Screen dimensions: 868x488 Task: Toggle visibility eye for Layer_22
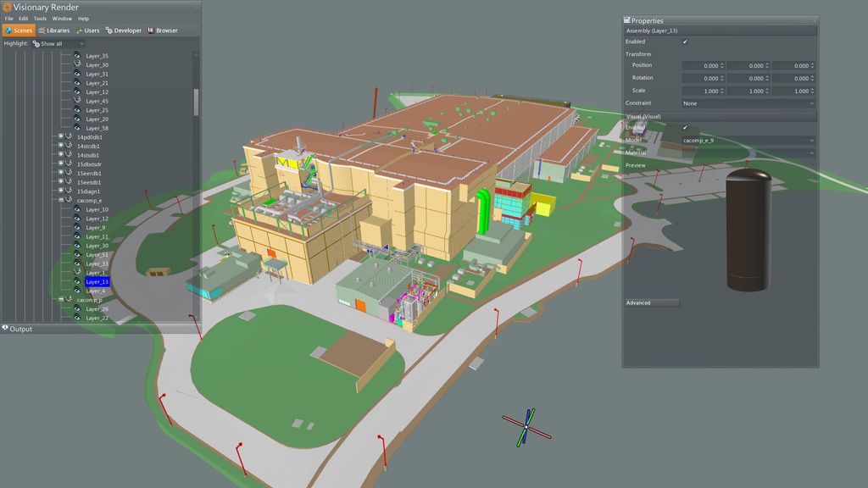(77, 318)
